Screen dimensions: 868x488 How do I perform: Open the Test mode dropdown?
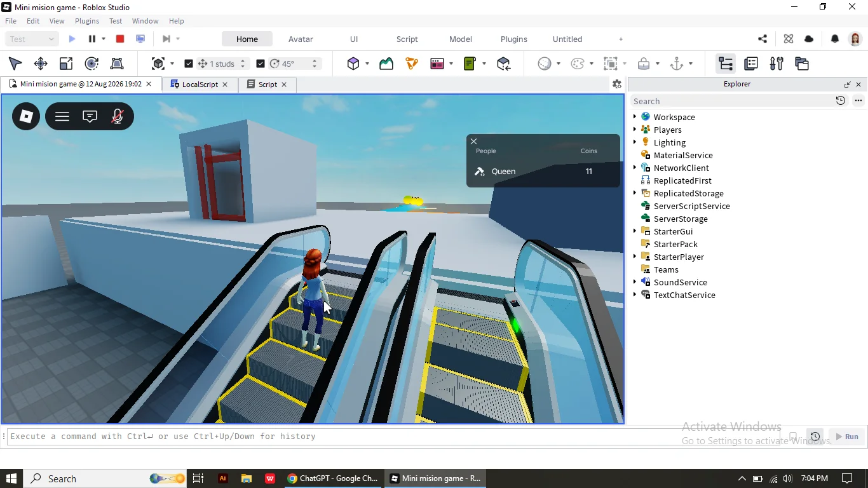[32, 39]
